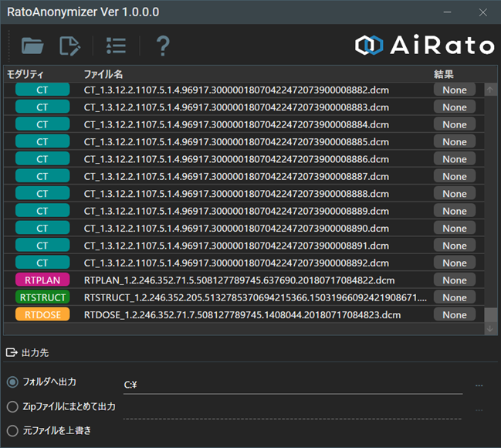Click the AiRato logo
The image size is (501, 448).
[425, 45]
